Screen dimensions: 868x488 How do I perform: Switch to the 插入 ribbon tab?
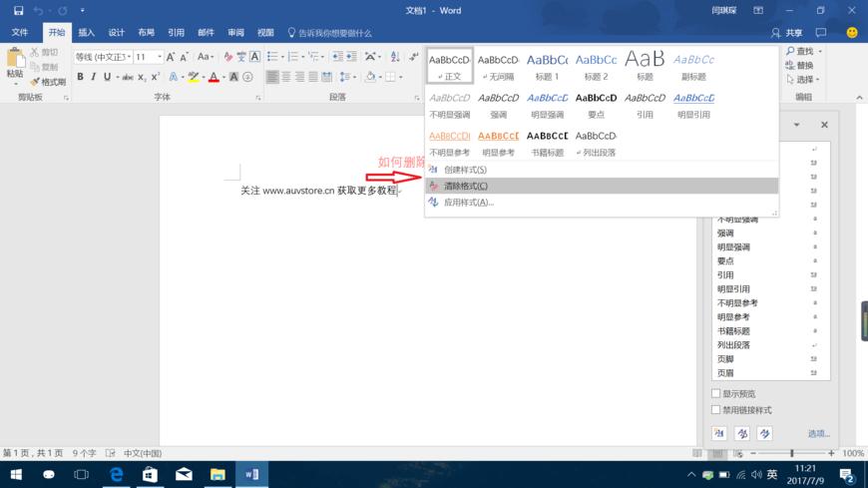pyautogui.click(x=87, y=32)
